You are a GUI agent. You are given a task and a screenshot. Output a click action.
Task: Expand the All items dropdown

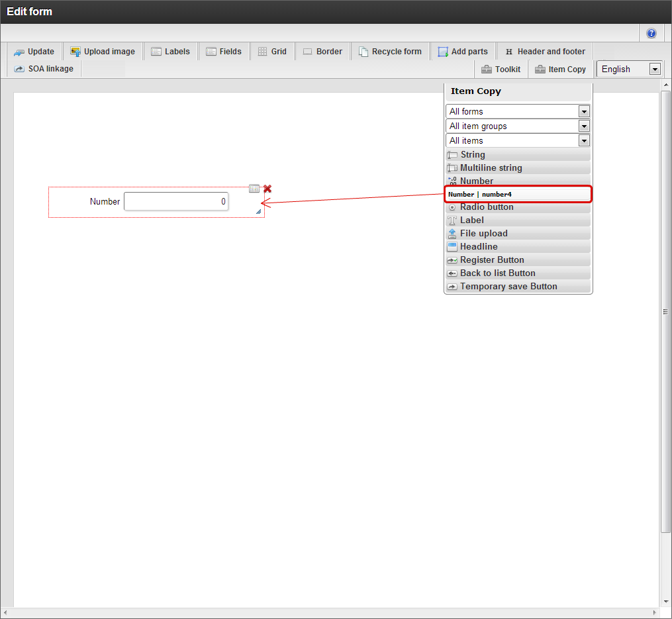pos(518,140)
